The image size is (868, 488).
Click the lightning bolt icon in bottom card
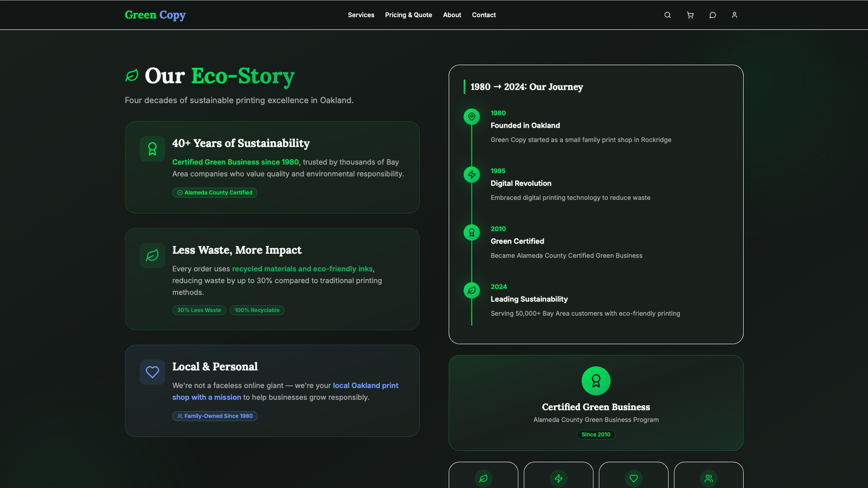[x=558, y=478]
